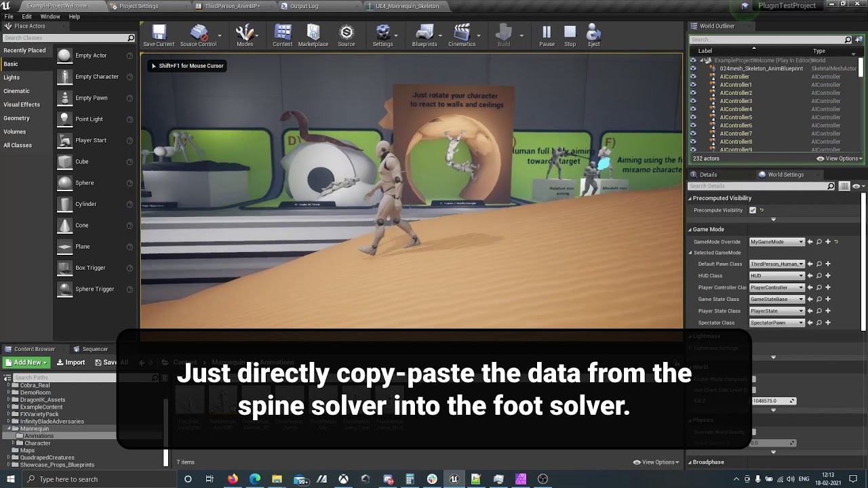Open the Help menu

click(75, 16)
